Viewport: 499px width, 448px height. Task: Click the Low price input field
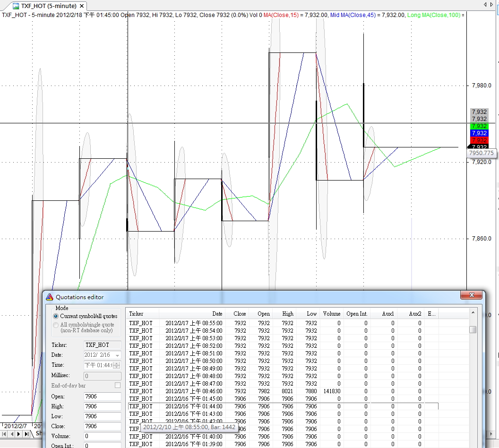[102, 416]
